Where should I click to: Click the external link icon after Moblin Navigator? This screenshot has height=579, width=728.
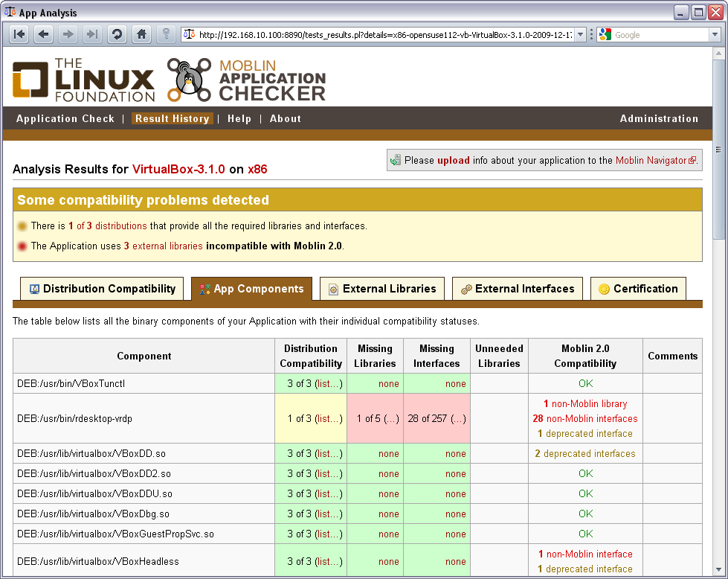click(692, 160)
